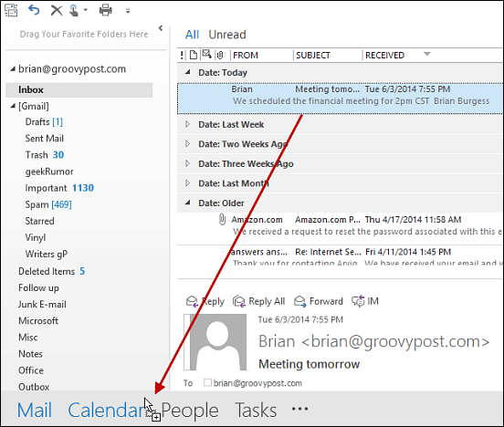Expand the Date: Two Weeks Ago group
This screenshot has height=427, width=504.
(x=188, y=143)
